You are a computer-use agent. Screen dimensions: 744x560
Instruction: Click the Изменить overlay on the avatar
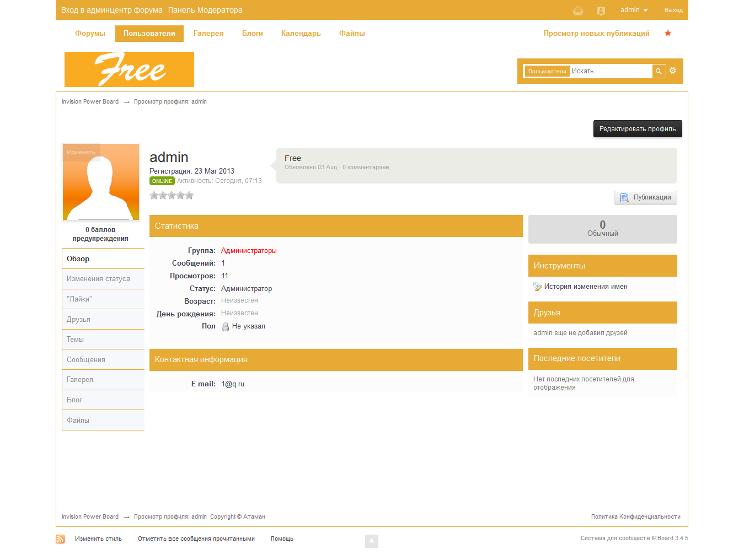coord(81,152)
